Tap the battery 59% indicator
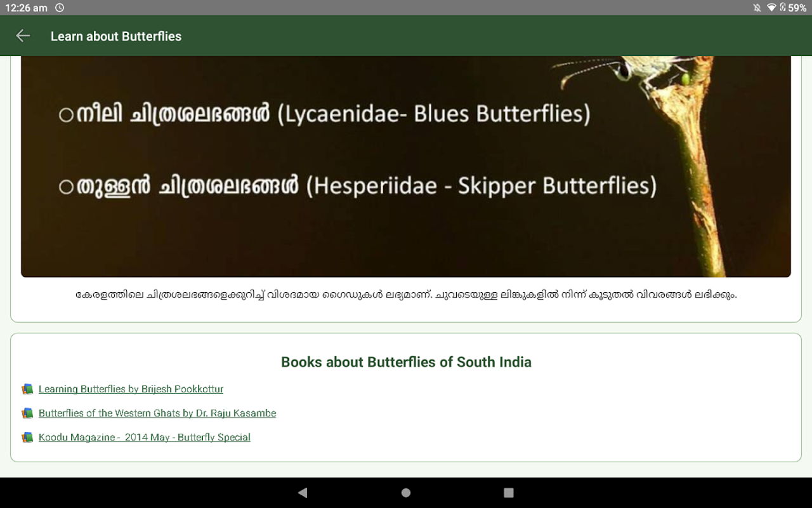Viewport: 812px width, 508px height. pyautogui.click(x=793, y=8)
